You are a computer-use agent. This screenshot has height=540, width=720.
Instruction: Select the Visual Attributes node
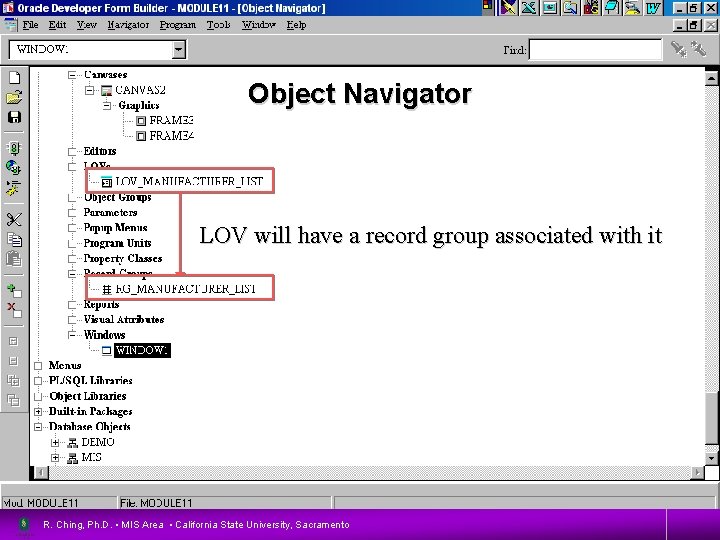click(124, 320)
